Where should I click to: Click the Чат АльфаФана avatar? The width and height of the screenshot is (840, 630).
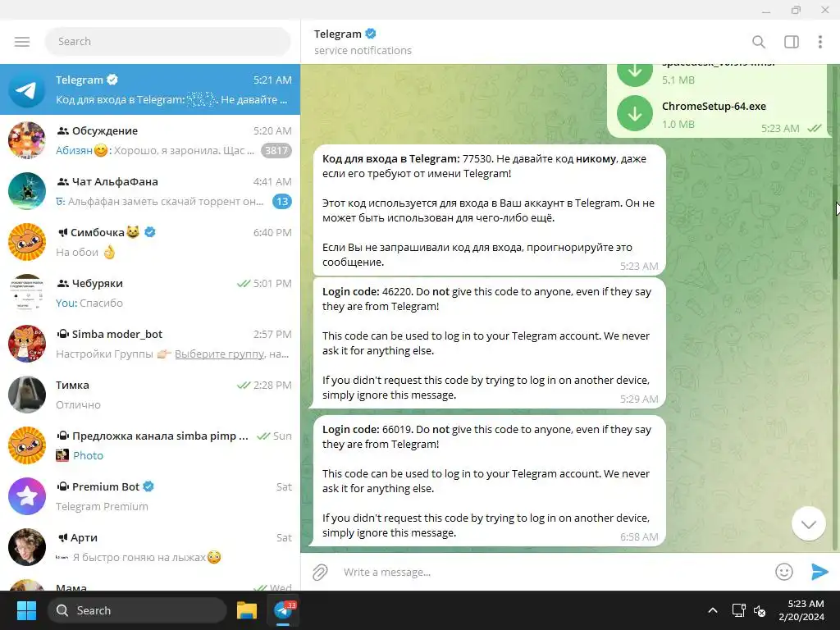27,191
